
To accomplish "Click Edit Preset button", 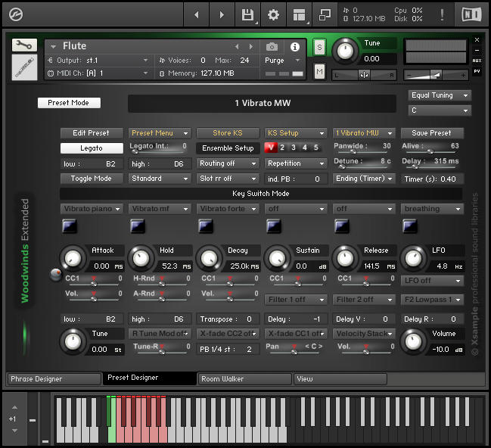I will (x=92, y=133).
